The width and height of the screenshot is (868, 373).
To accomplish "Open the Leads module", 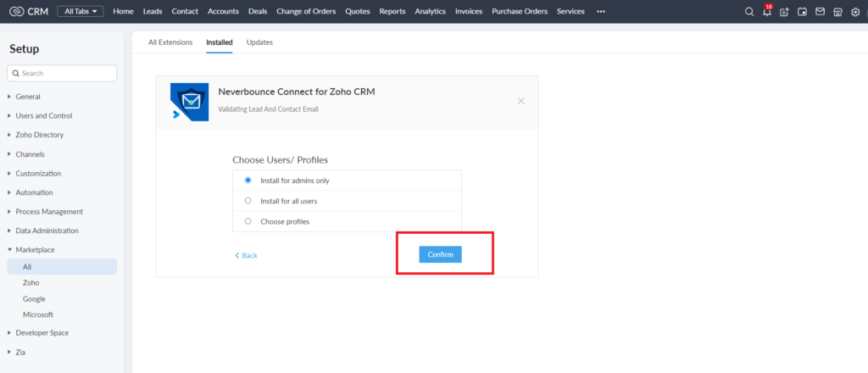I will (153, 11).
